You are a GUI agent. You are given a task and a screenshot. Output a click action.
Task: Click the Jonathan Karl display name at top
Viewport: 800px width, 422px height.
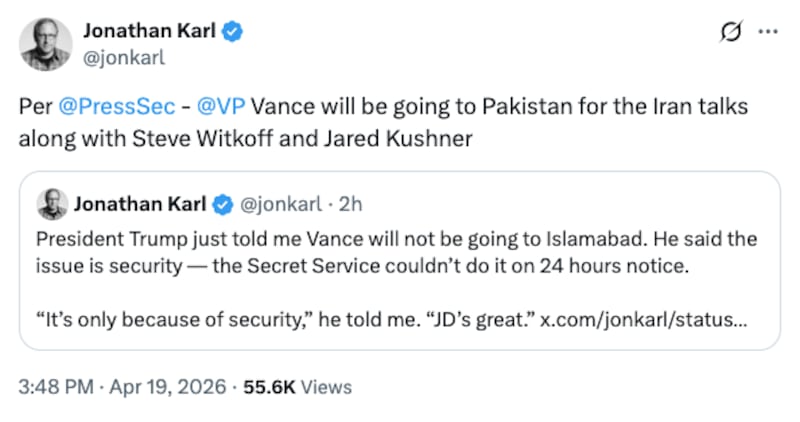(151, 32)
